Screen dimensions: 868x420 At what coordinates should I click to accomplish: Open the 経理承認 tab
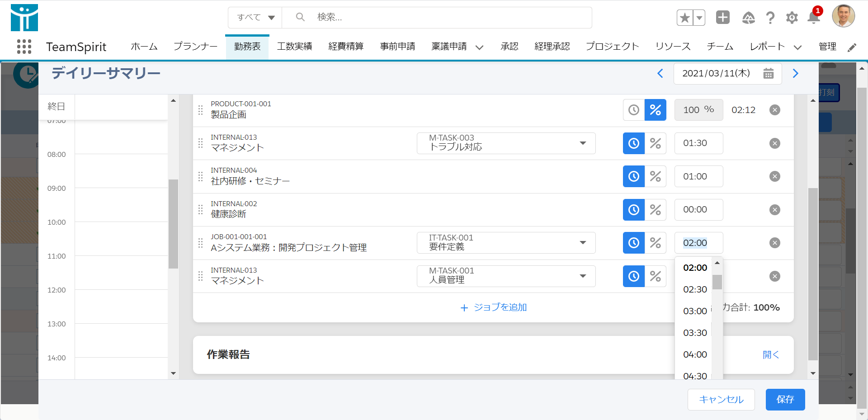(x=552, y=47)
